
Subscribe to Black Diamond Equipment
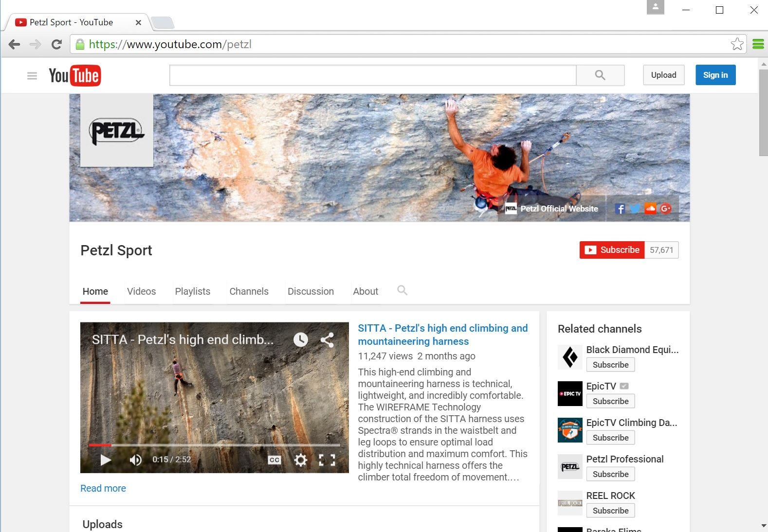(x=610, y=365)
